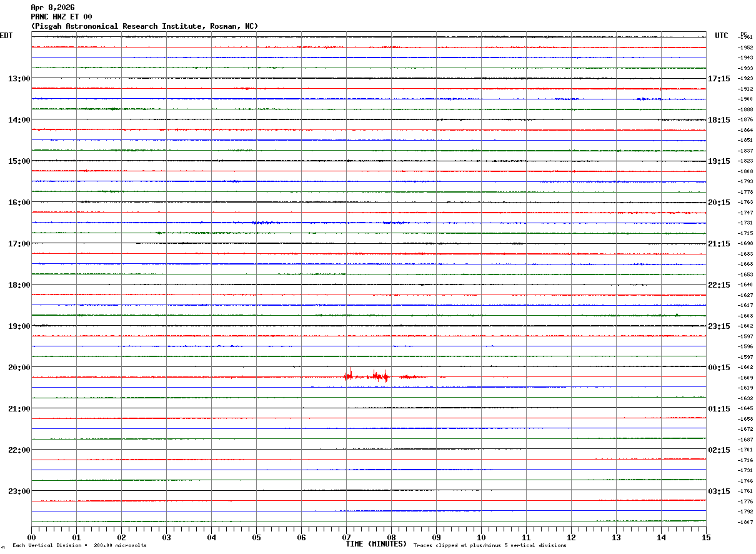Click the "Pisgah Astronomical Research Institute, Rosman, NC" title

pyautogui.click(x=144, y=26)
